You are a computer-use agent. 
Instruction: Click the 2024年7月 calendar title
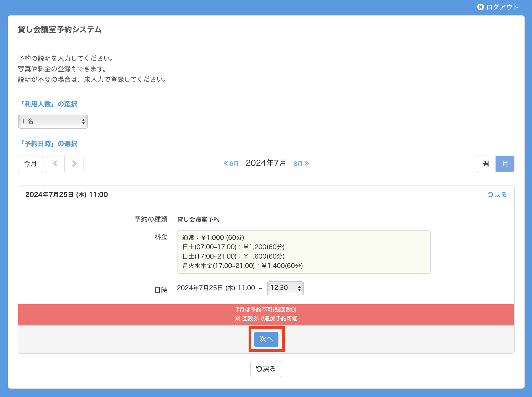266,163
